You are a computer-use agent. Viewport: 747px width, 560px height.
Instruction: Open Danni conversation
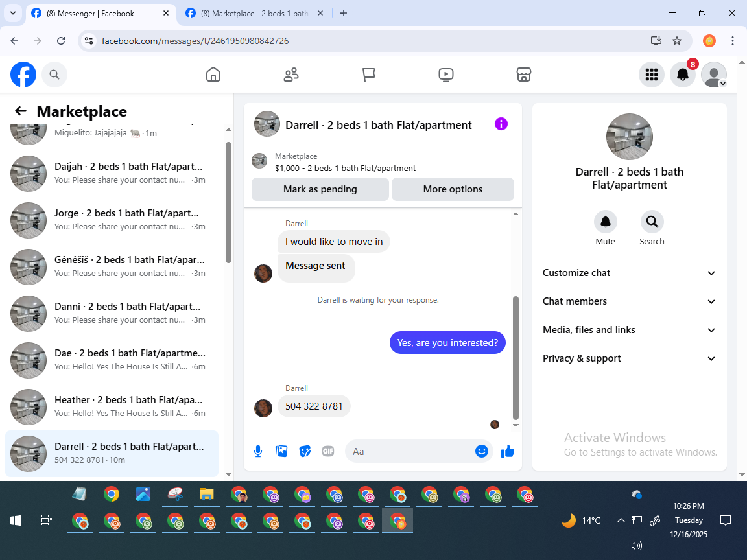point(112,313)
